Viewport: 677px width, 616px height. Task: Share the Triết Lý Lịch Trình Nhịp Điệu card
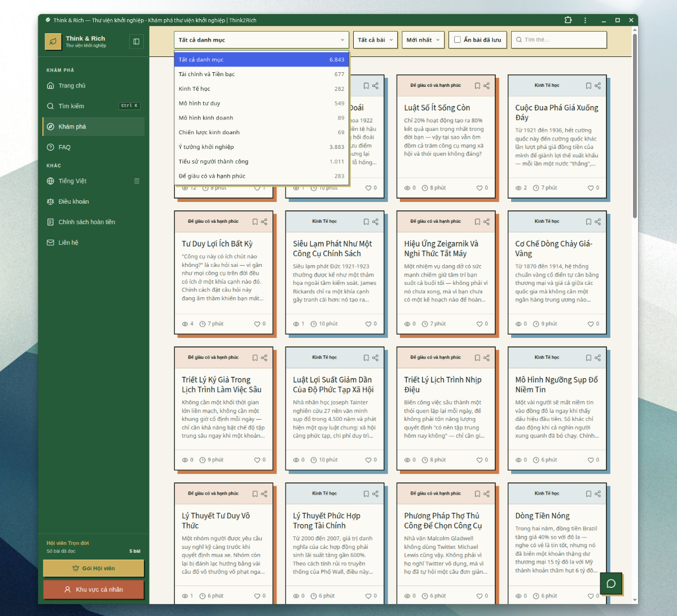tap(486, 358)
